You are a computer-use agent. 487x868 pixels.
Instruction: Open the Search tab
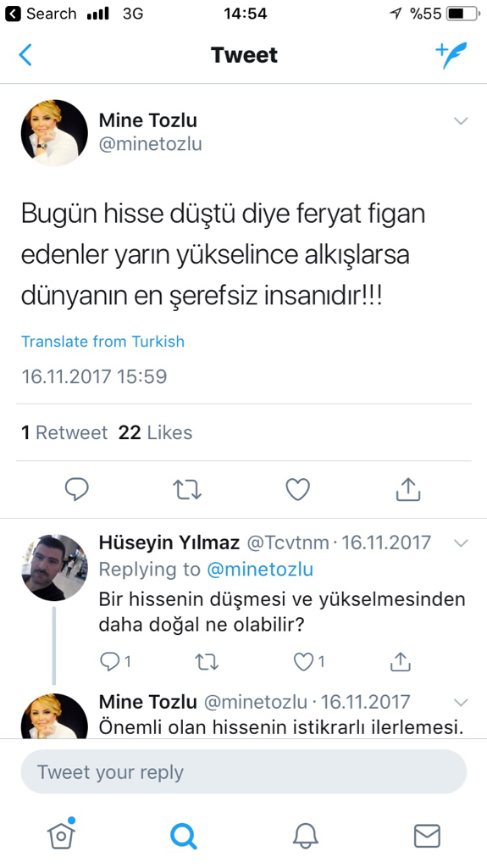[x=183, y=835]
